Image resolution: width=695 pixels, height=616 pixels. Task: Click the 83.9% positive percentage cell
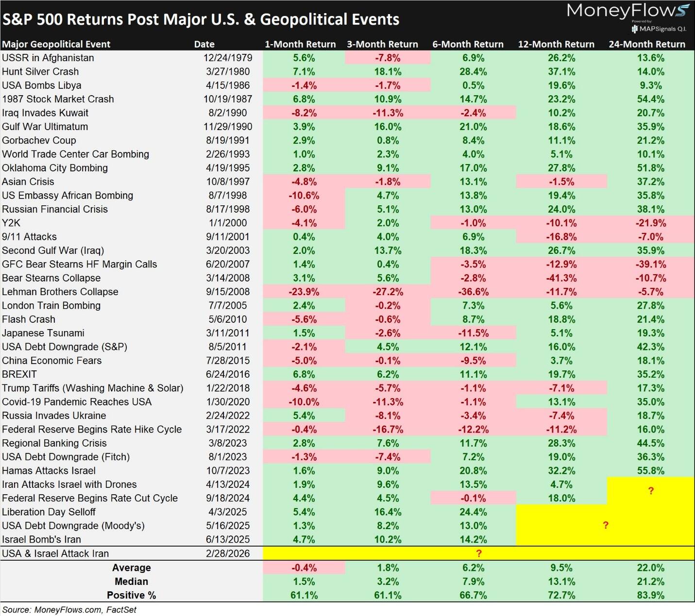tap(650, 595)
